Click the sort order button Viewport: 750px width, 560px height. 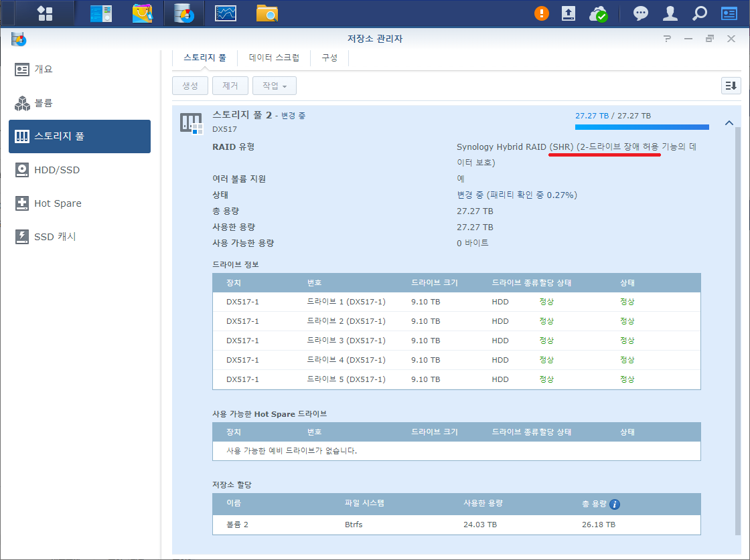731,86
